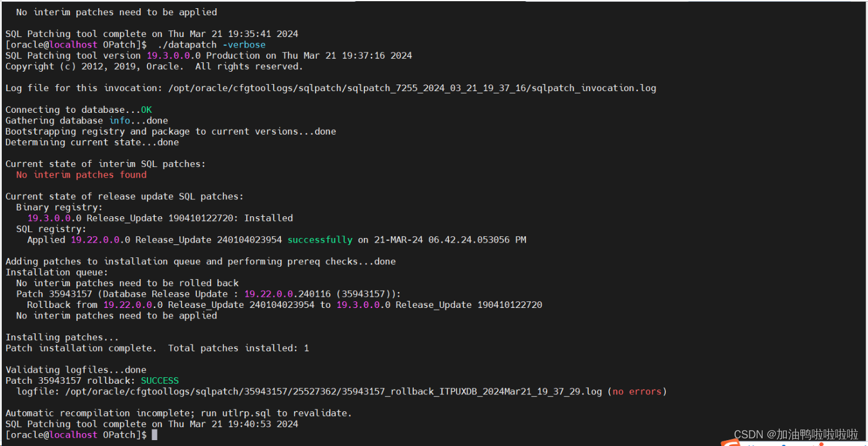Click 'Adding patches to installation queue' line
Screen dimensions: 868x446
[200, 261]
